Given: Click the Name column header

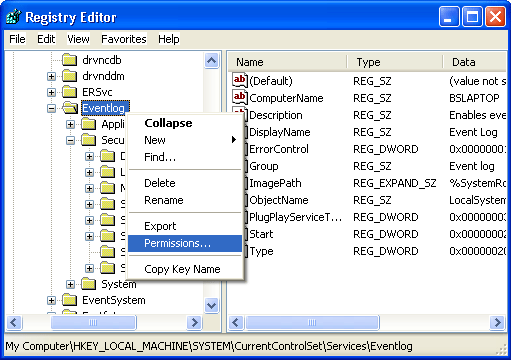Looking at the screenshot, I should coord(288,62).
